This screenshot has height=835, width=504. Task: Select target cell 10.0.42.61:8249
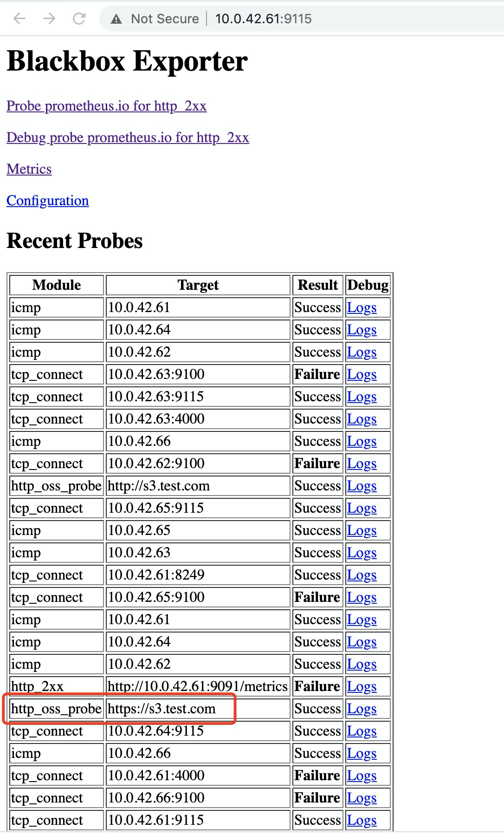point(198,575)
